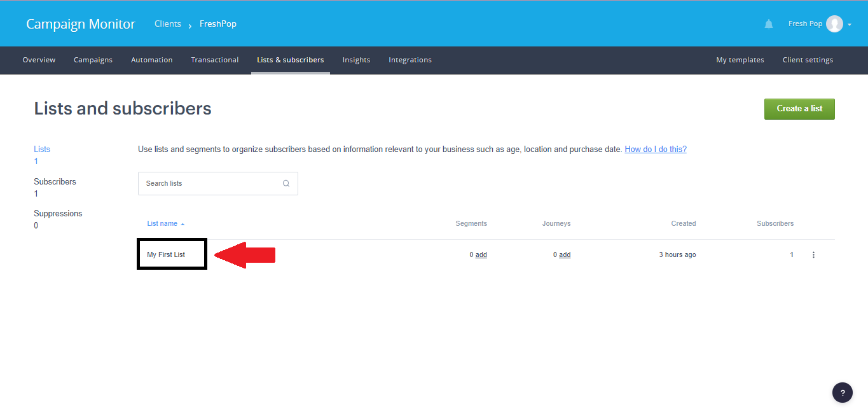Screen dimensions: 868x418
Task: Open the help question mark button
Action: point(843,393)
